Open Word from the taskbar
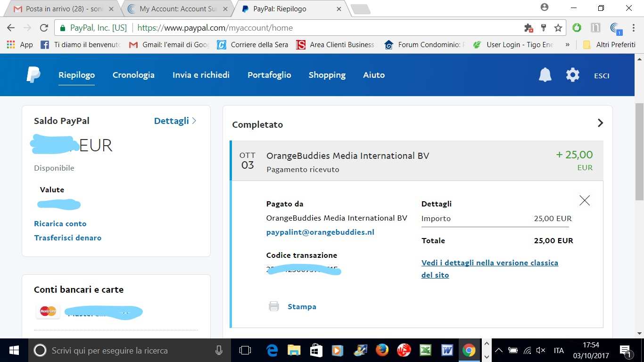 pyautogui.click(x=447, y=350)
